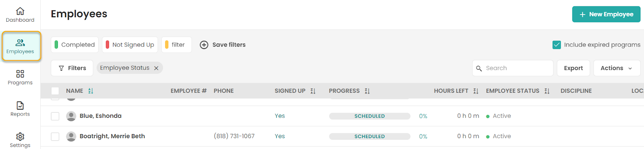Open Reports icon in sidebar
The height and width of the screenshot is (149, 644).
click(20, 105)
